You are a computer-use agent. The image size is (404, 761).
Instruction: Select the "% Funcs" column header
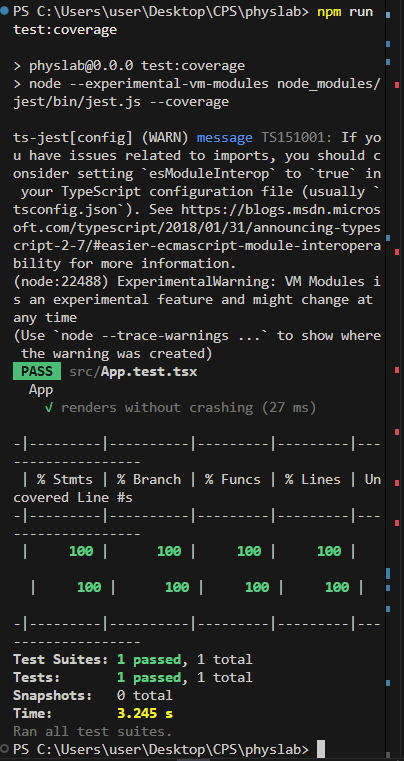[x=233, y=480]
